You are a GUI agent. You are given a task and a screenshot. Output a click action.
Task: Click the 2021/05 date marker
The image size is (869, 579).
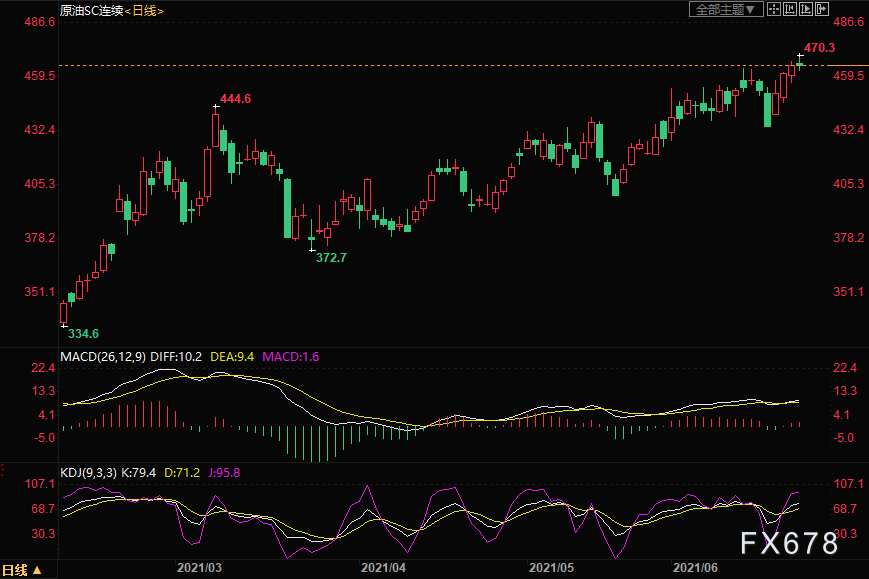pyautogui.click(x=551, y=568)
